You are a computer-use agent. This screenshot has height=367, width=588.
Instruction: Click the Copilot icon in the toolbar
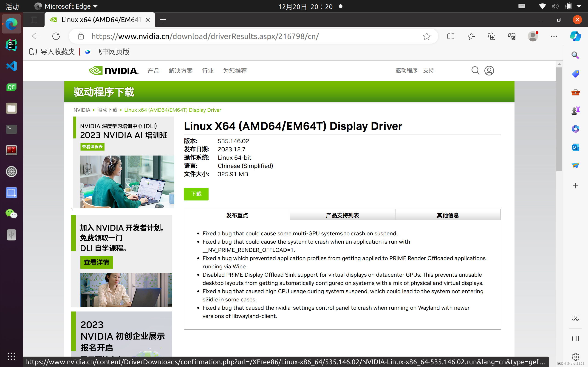point(575,36)
